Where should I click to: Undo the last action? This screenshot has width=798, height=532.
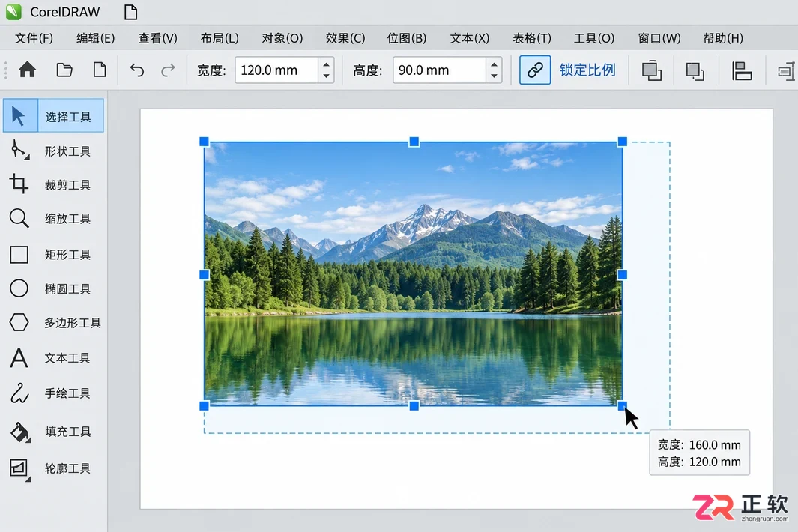[137, 70]
